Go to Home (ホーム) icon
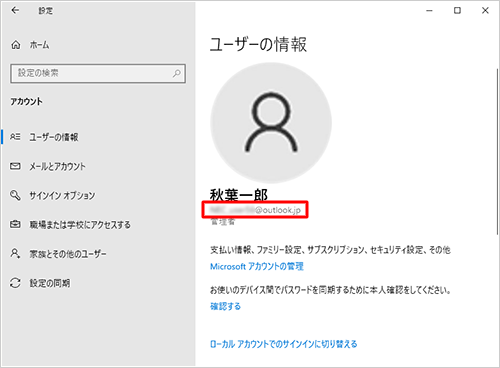Viewport: 500px width, 368px height. pos(16,45)
